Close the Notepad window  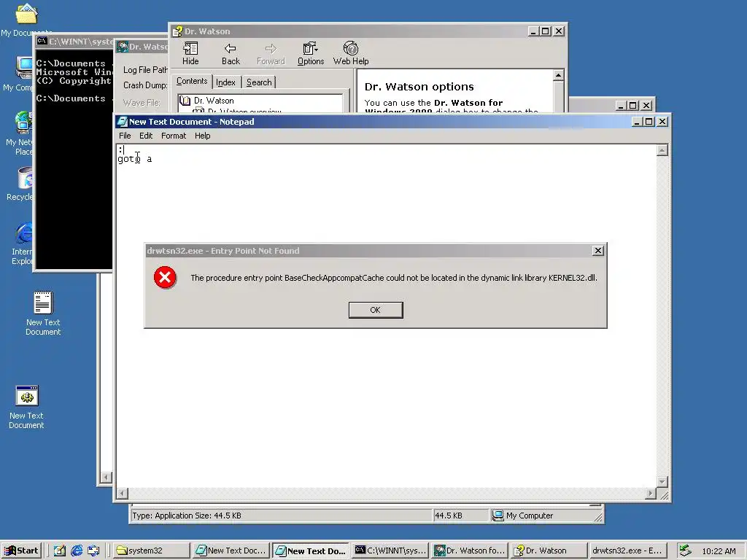tap(662, 122)
